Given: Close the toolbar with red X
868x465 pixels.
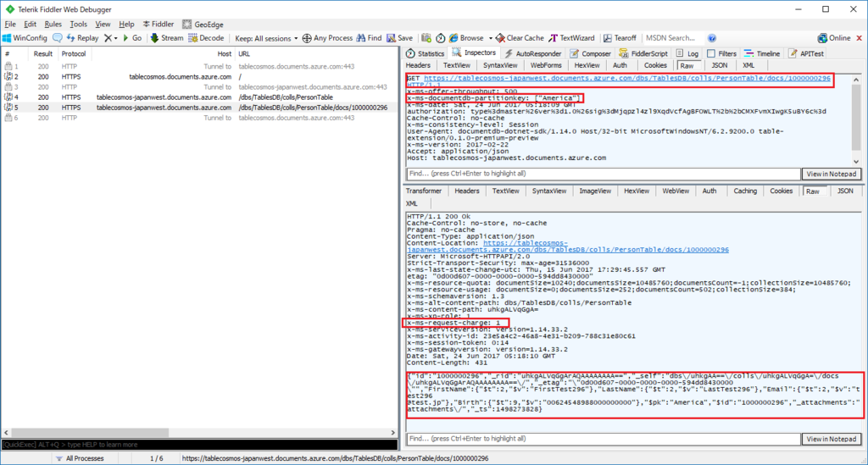Looking at the screenshot, I should click(860, 38).
